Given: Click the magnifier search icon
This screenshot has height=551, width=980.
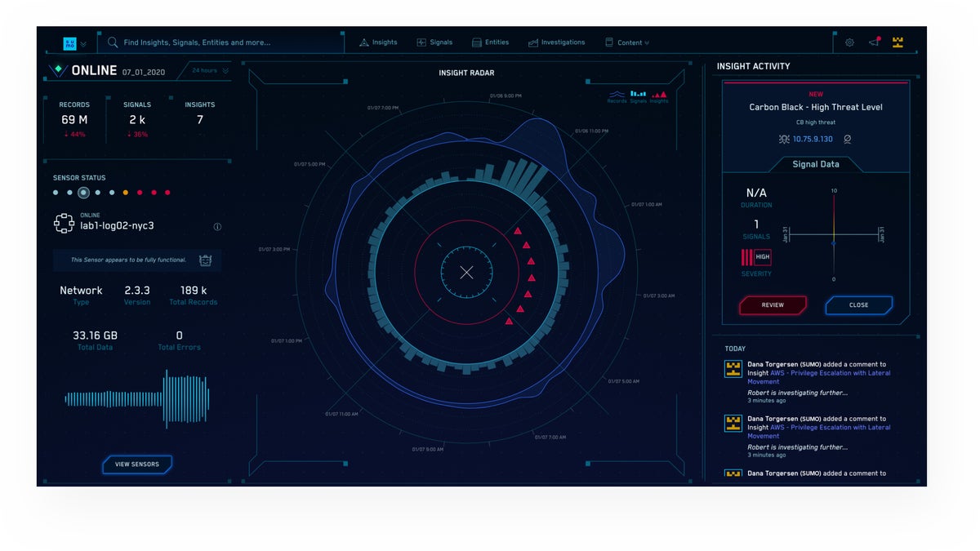Looking at the screenshot, I should click(113, 42).
